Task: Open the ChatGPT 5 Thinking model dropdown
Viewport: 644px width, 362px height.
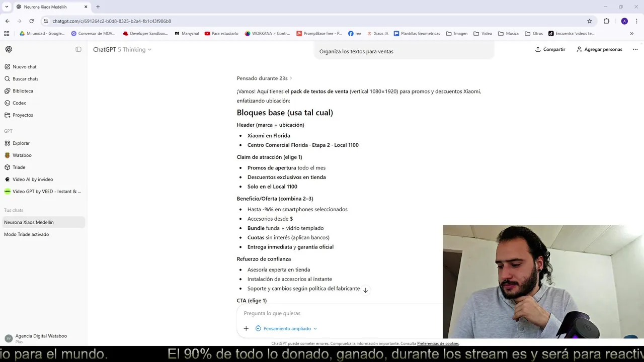Action: coord(122,49)
